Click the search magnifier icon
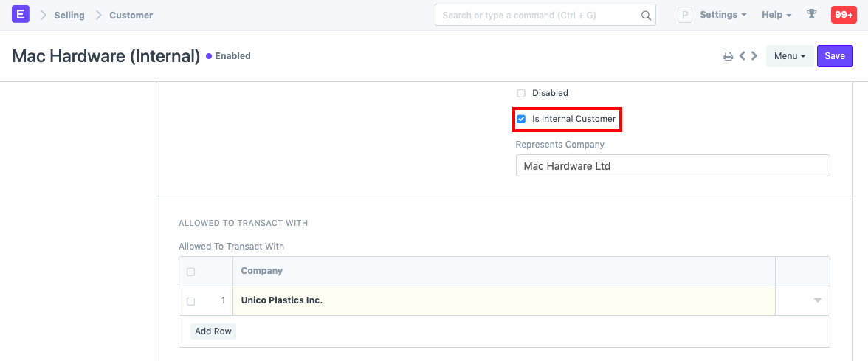 (646, 16)
